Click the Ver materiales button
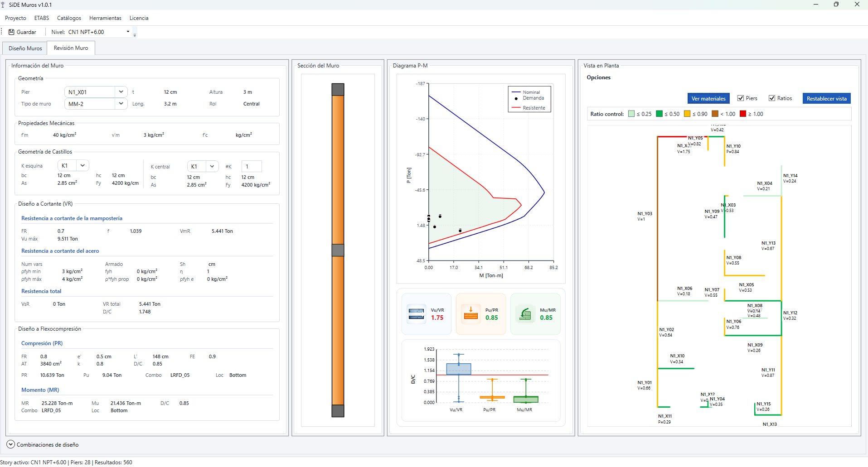 [708, 98]
